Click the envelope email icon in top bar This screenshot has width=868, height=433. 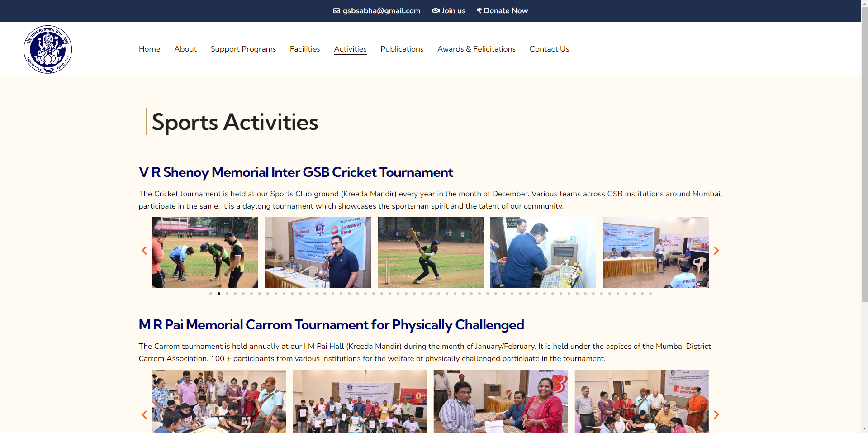click(x=336, y=11)
